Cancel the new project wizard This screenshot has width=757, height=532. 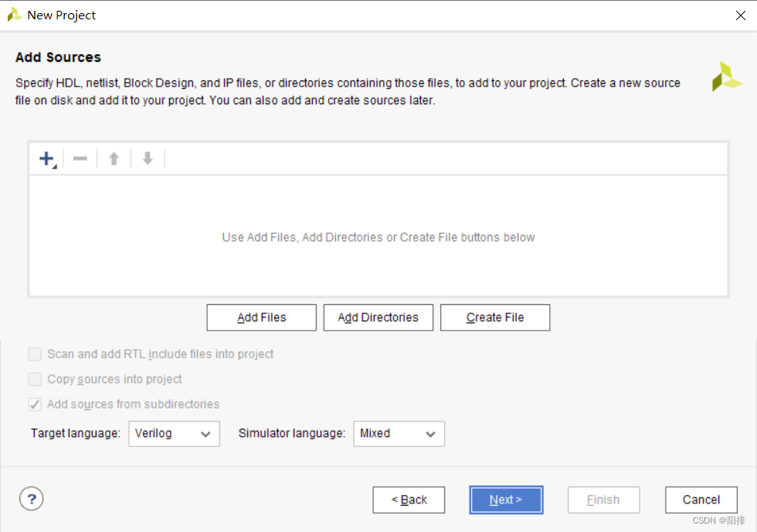pyautogui.click(x=701, y=500)
